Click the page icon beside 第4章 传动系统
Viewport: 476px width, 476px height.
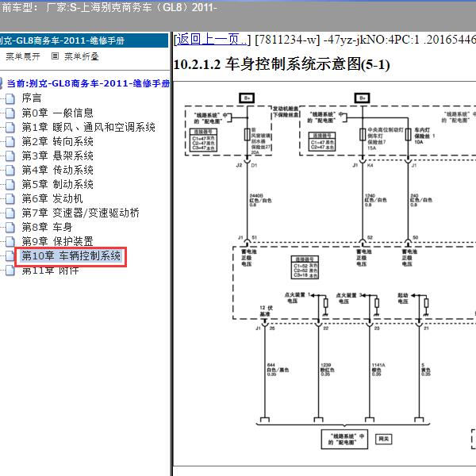(x=10, y=170)
